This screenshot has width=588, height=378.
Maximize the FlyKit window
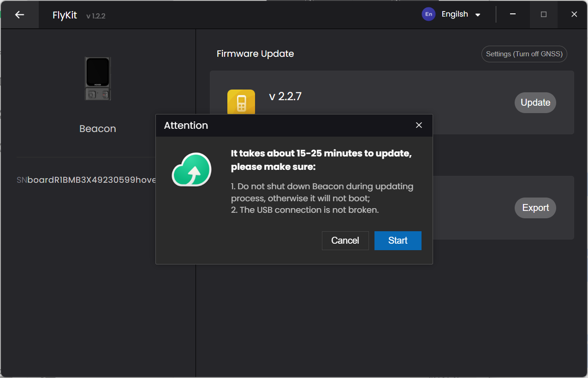tap(544, 14)
